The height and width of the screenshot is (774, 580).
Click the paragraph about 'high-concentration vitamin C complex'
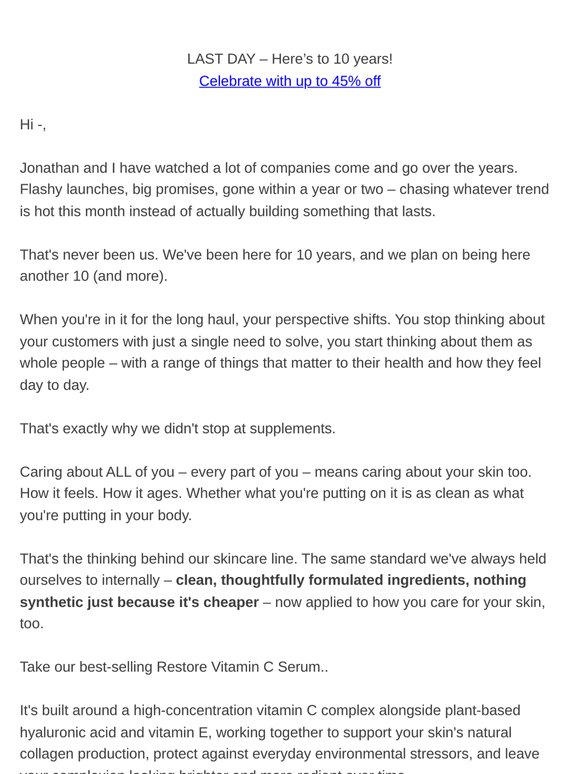point(279,738)
